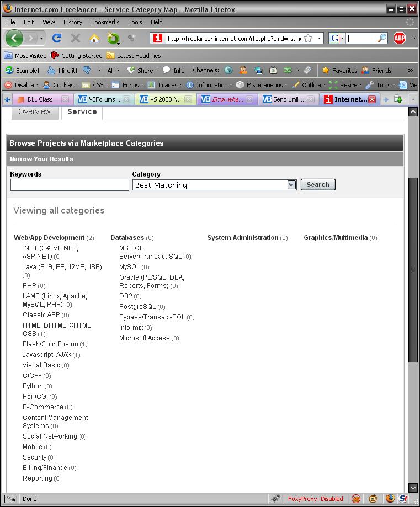Open the Outline developer menu
Viewport: 420px width, 507px height.
click(x=309, y=85)
